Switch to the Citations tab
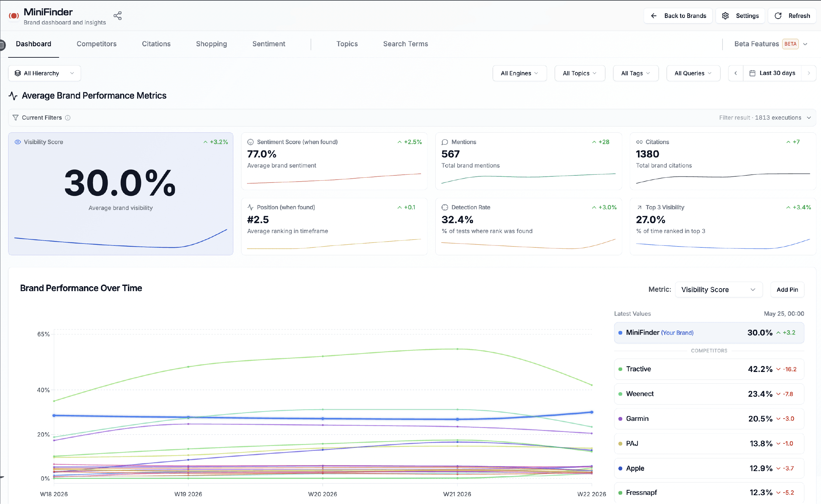 pyautogui.click(x=156, y=44)
